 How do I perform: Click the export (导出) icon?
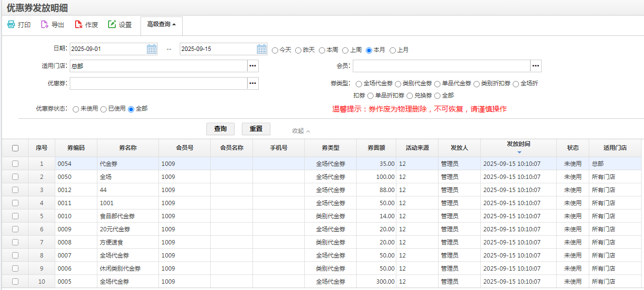[x=45, y=24]
